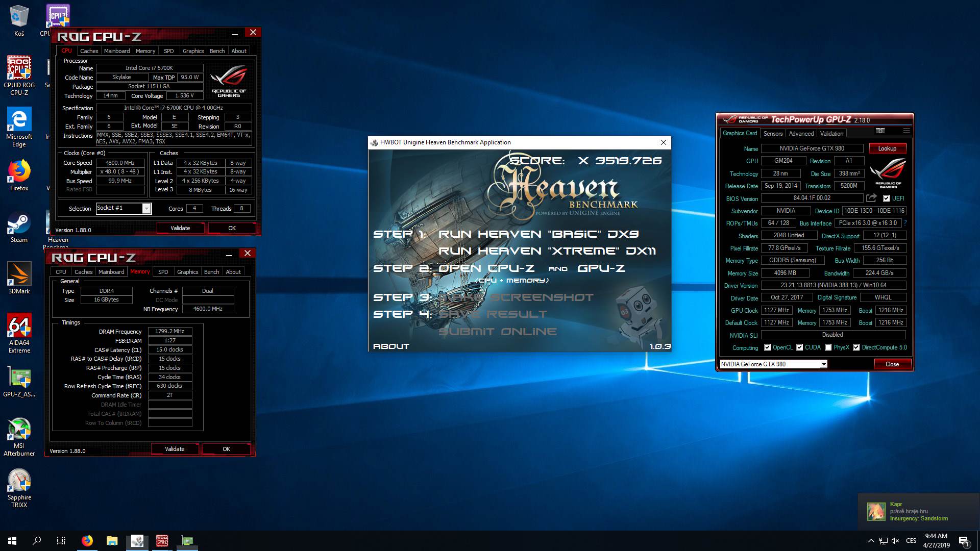Open the Action Center notification icon
Image resolution: width=980 pixels, height=551 pixels.
pyautogui.click(x=964, y=541)
